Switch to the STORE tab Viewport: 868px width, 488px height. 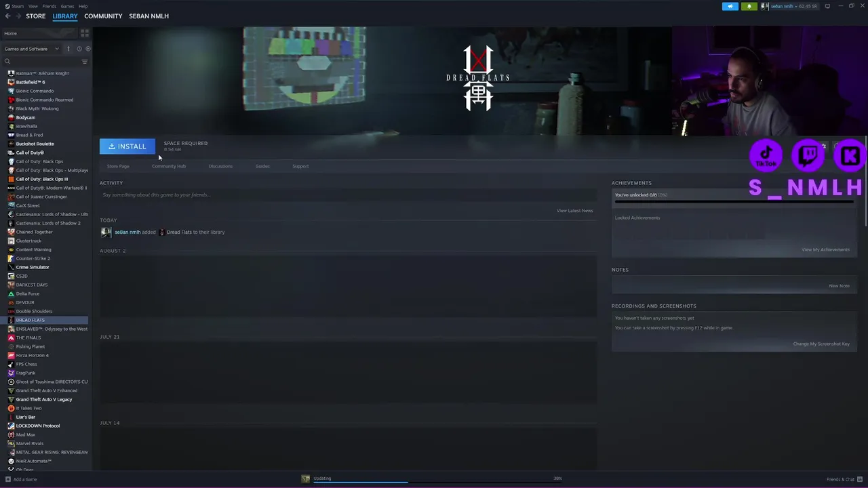[36, 16]
